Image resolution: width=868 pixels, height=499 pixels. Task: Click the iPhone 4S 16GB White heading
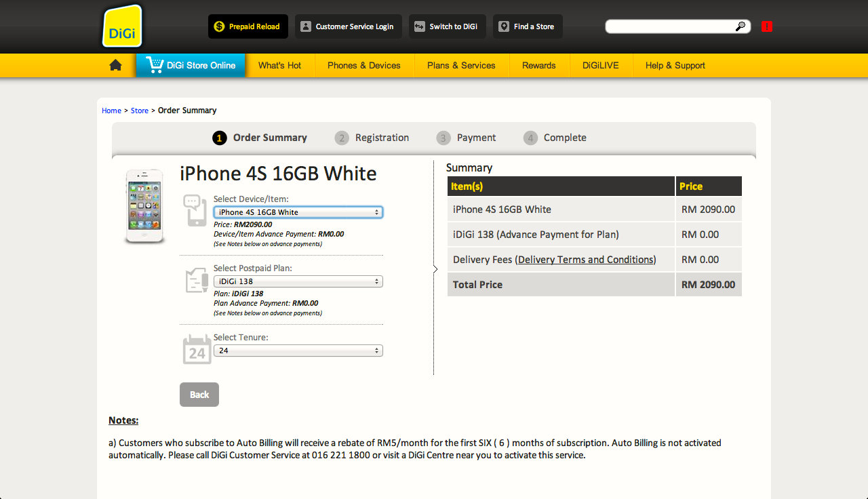pos(278,174)
